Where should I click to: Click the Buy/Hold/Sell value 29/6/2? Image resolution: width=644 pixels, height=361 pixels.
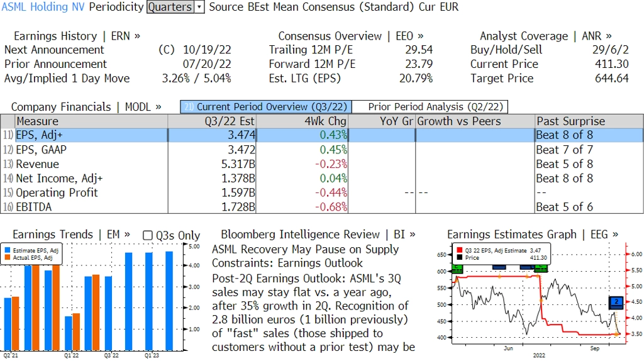(610, 50)
